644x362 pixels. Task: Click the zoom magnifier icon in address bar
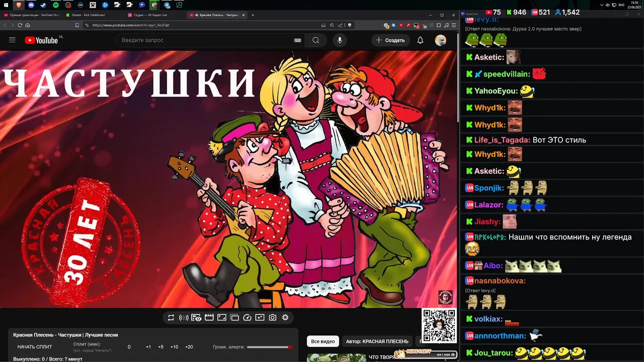[x=333, y=25]
